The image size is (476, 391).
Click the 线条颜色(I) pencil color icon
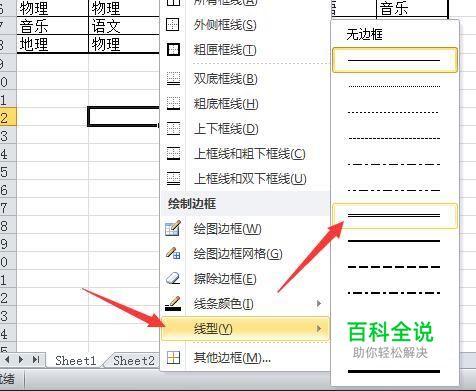point(173,303)
